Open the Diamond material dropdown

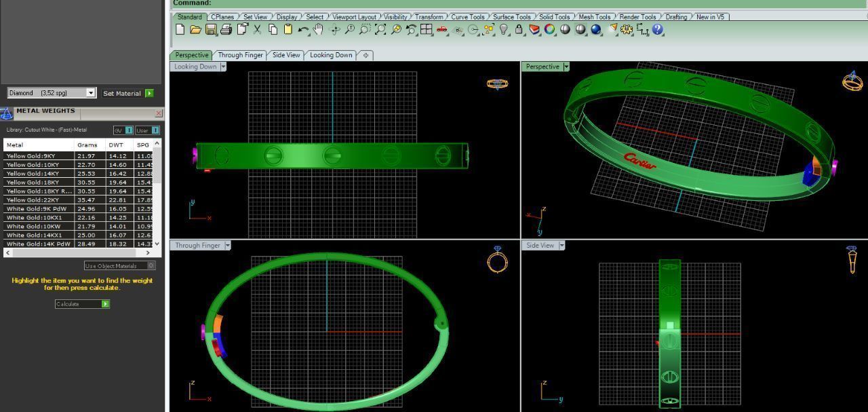click(x=91, y=93)
